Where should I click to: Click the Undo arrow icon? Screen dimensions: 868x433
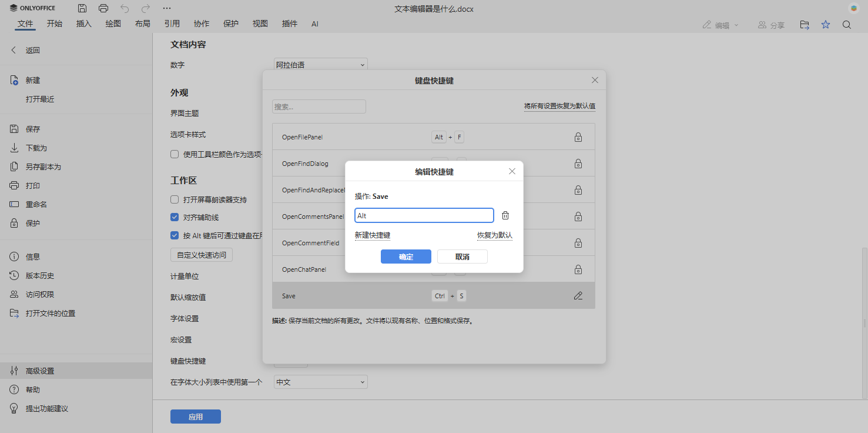(x=124, y=8)
